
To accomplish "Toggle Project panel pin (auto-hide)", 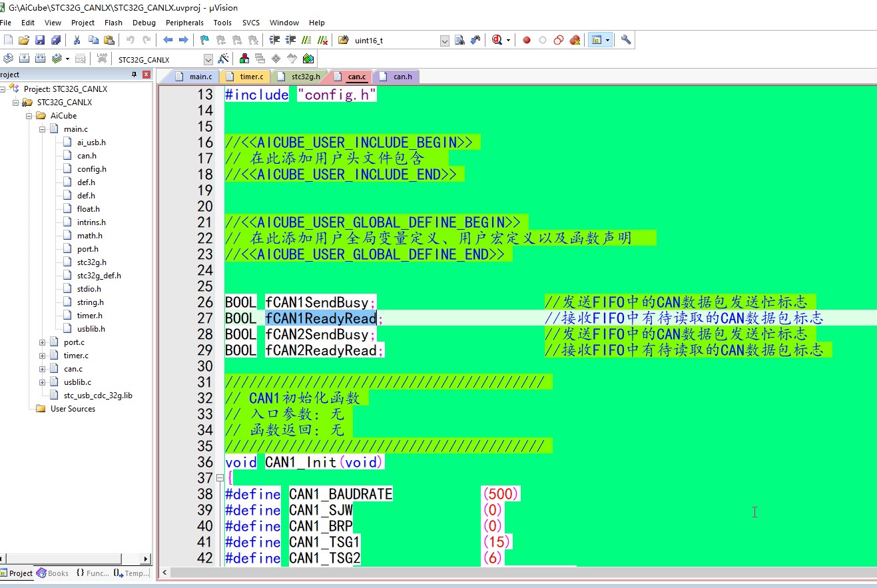I will click(x=135, y=75).
